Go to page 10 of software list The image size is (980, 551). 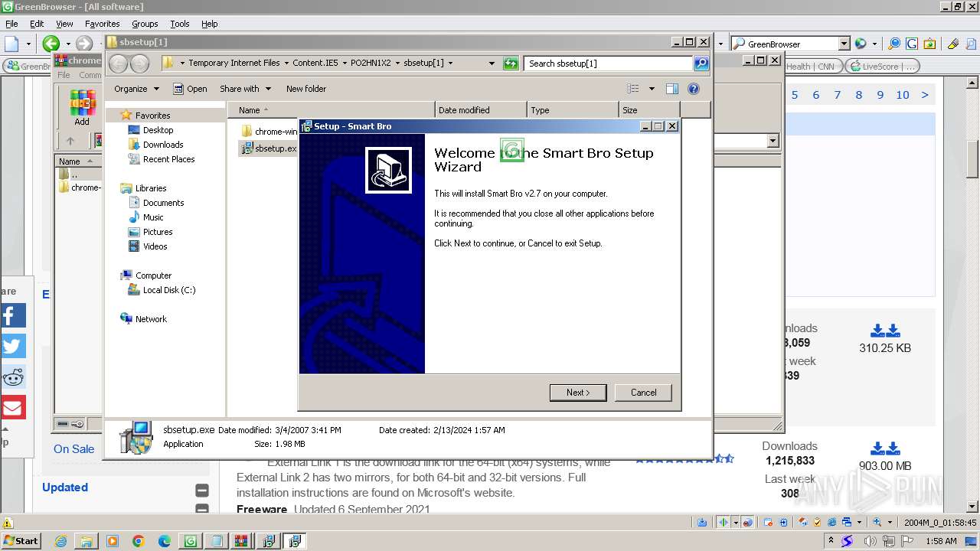(x=903, y=95)
